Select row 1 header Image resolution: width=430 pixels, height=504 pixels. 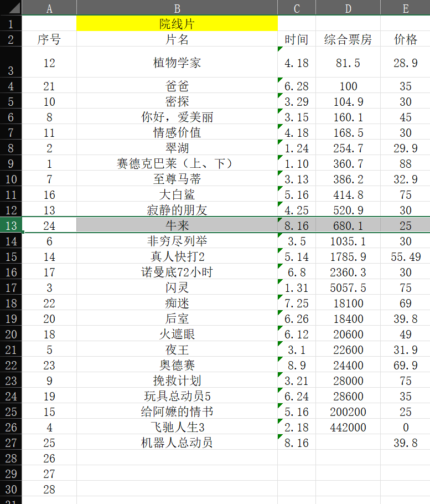coord(11,23)
